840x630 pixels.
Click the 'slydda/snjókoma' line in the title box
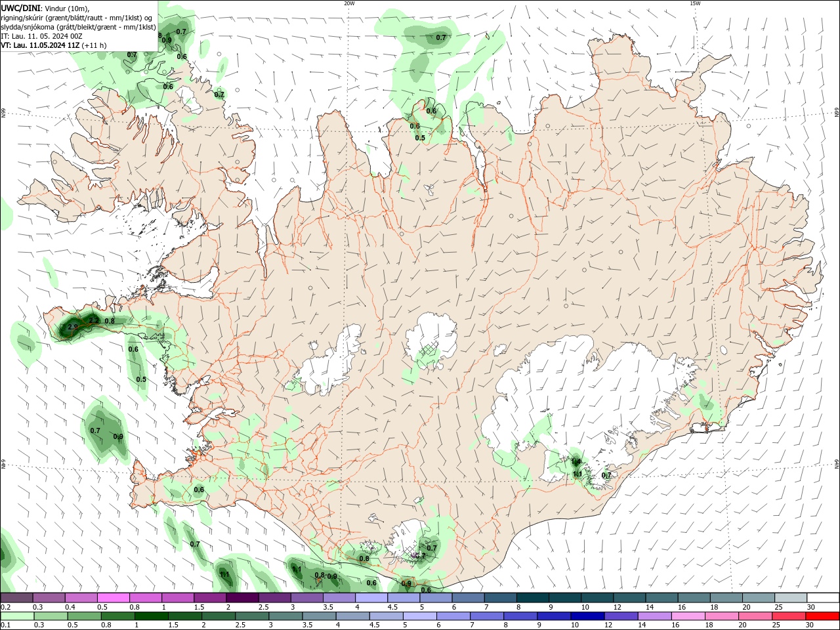78,27
